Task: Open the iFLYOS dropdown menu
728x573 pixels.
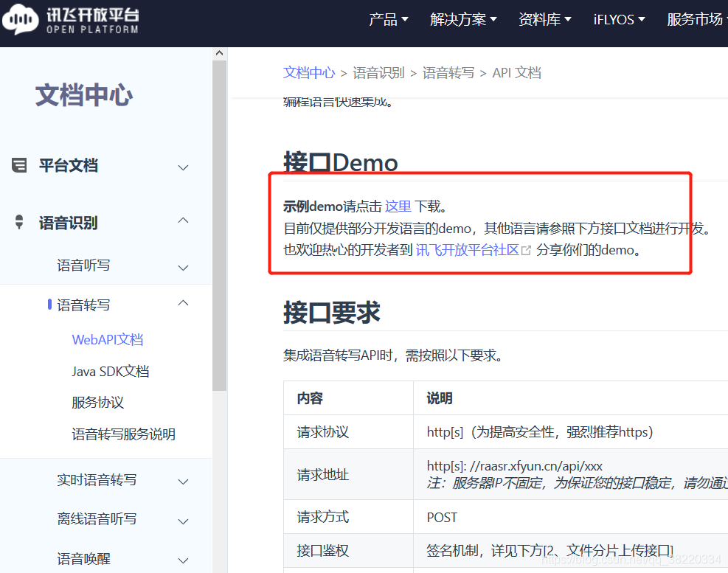Action: click(620, 19)
